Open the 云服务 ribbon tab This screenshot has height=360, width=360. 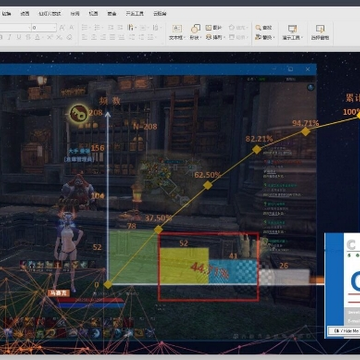(x=160, y=14)
